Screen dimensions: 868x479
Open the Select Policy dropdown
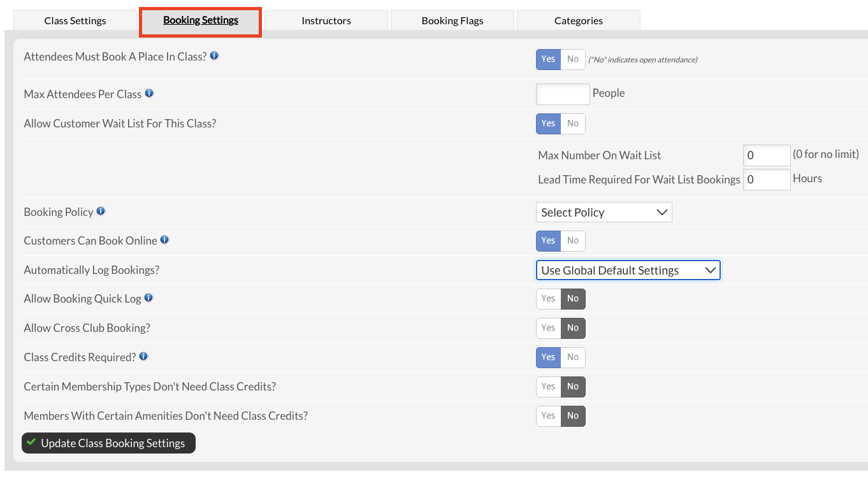click(x=604, y=213)
